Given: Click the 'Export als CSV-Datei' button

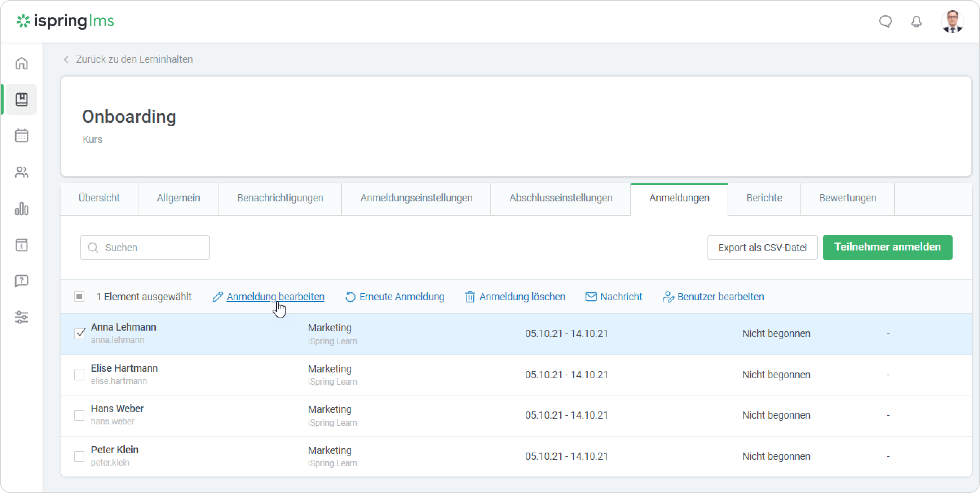Looking at the screenshot, I should click(762, 248).
